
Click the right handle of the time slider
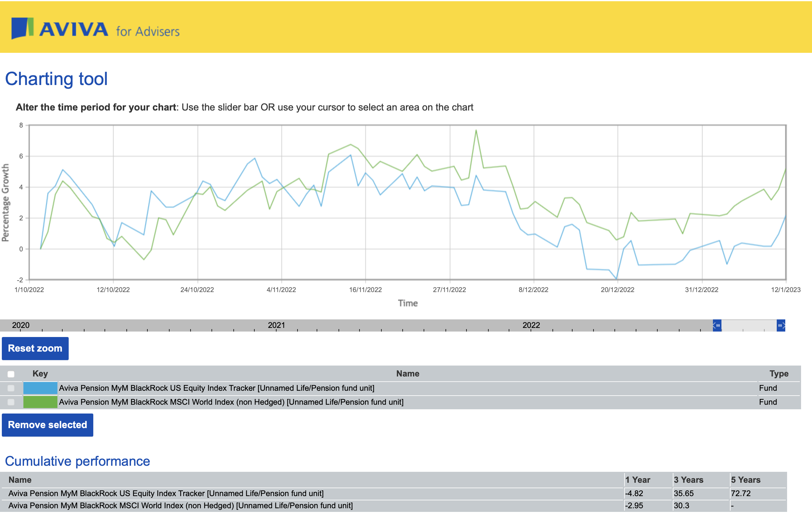[x=781, y=325]
